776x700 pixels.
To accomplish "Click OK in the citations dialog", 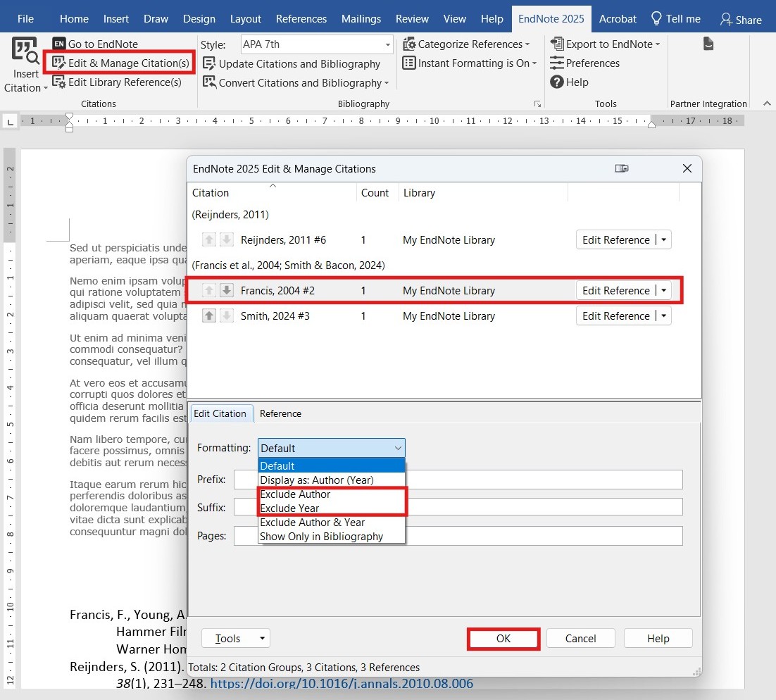I will [503, 638].
